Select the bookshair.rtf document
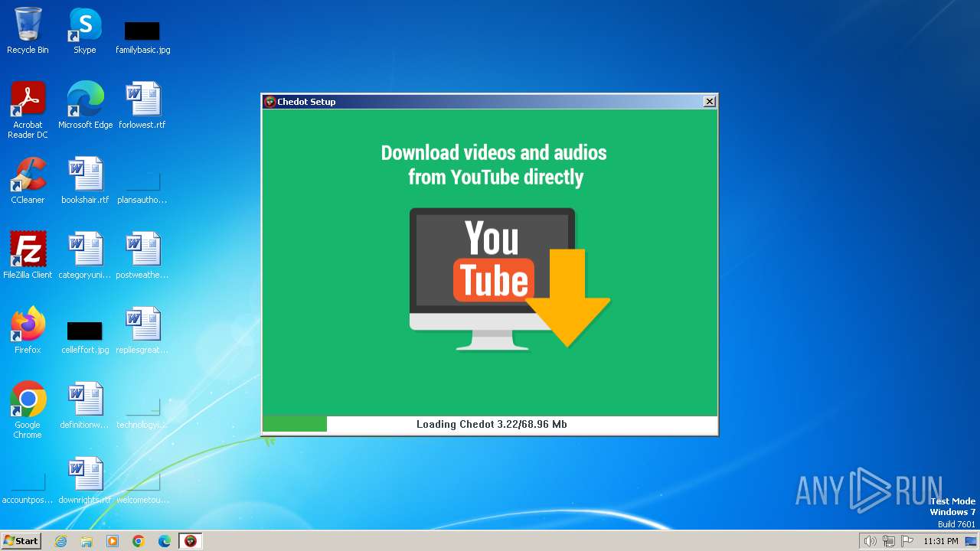The width and height of the screenshot is (980, 551). point(85,181)
